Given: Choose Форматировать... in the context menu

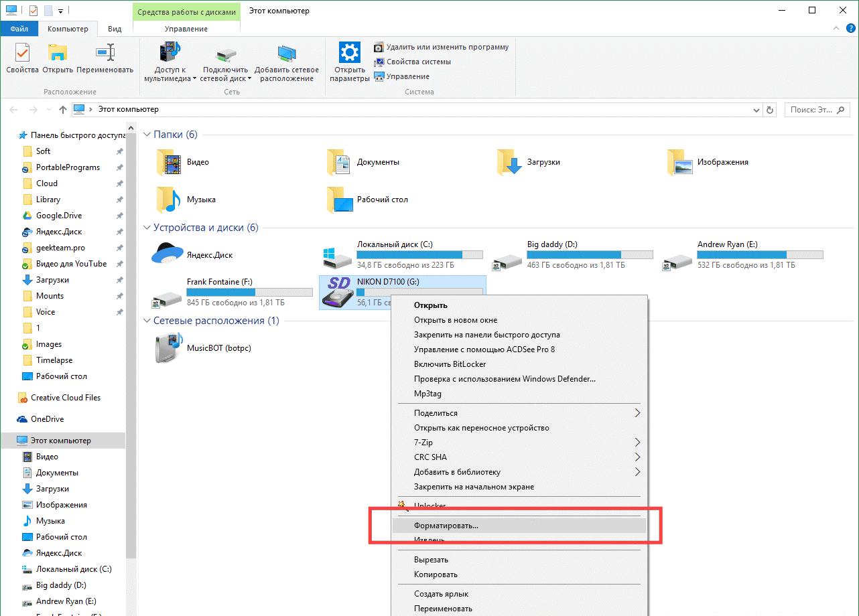Looking at the screenshot, I should (x=446, y=526).
